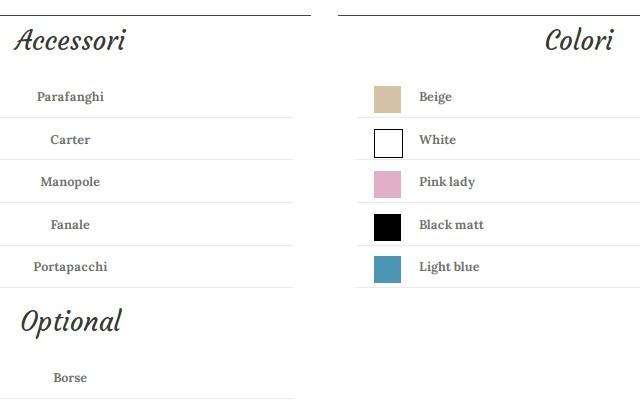640x406 pixels.
Task: Click the Accessori section heading
Action: [x=70, y=41]
